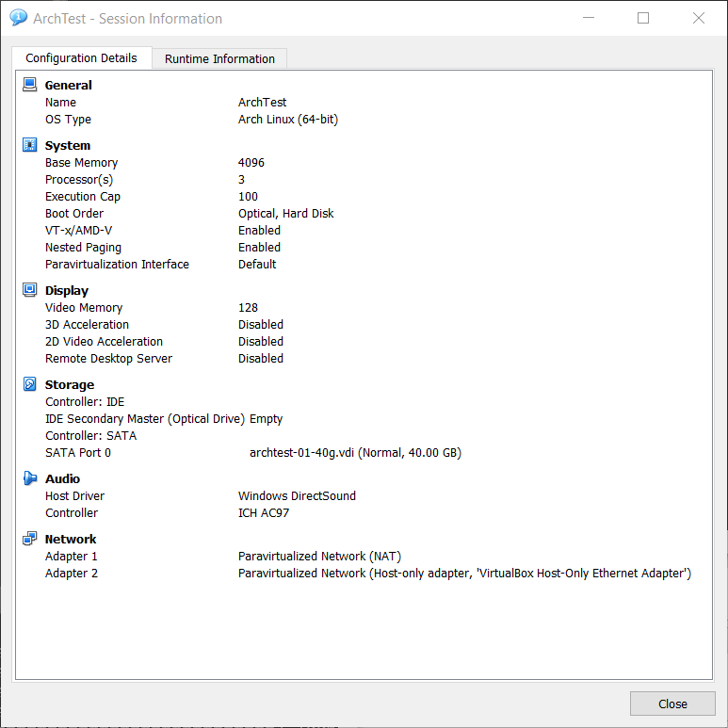Click the Controller: SATA row
Screen dimensions: 728x728
(91, 435)
